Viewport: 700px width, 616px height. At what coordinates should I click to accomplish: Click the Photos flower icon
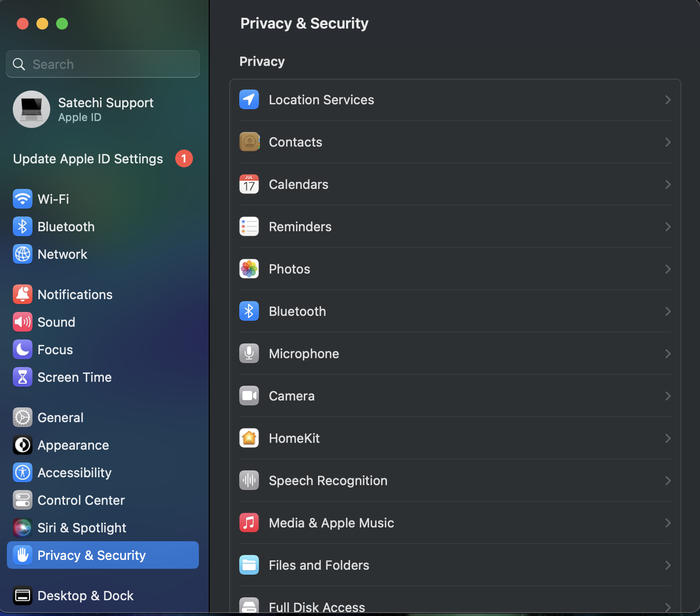[x=249, y=269]
